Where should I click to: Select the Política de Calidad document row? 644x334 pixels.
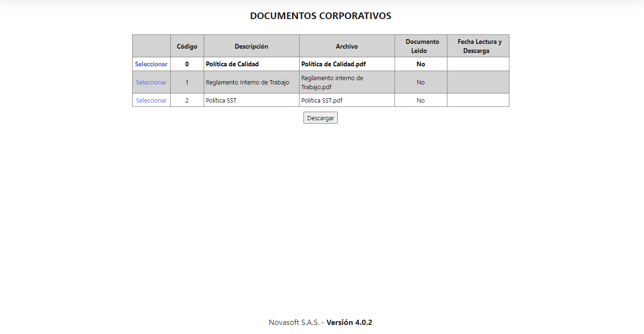pyautogui.click(x=151, y=64)
